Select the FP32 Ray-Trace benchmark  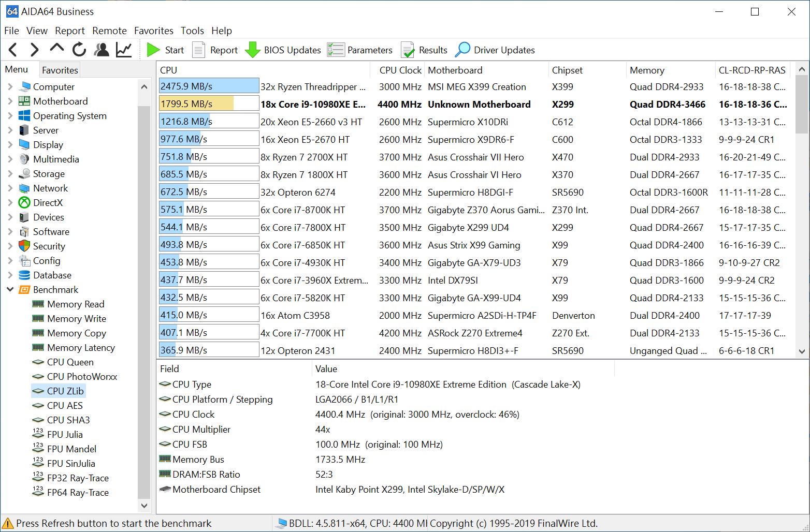pos(78,478)
